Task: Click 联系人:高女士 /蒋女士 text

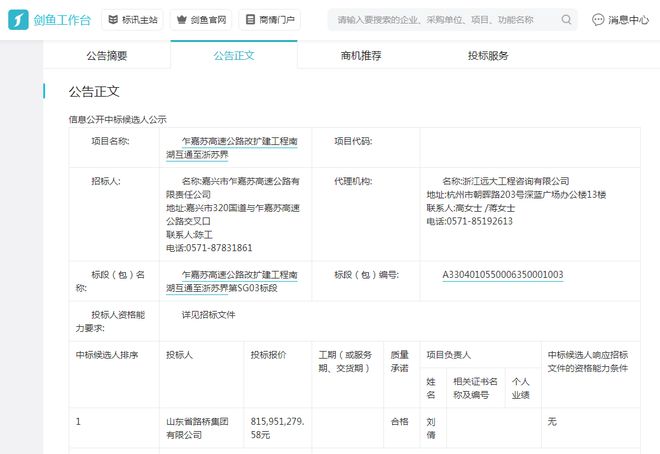Action: click(471, 208)
